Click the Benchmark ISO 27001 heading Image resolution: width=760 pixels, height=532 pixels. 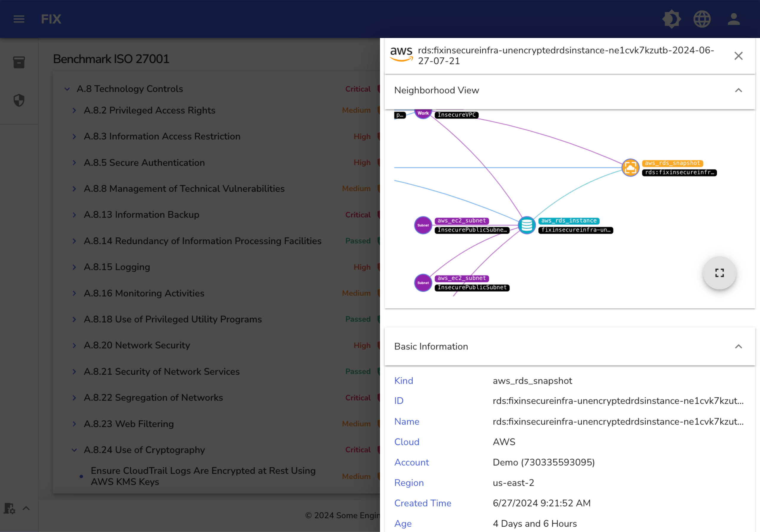111,59
